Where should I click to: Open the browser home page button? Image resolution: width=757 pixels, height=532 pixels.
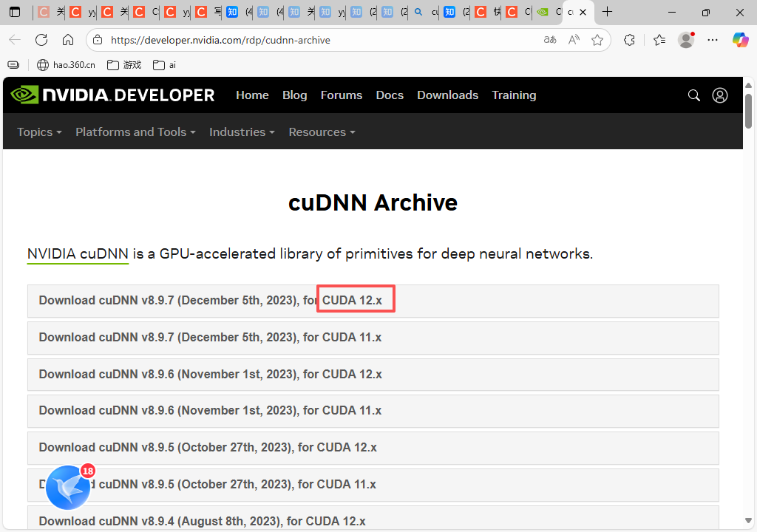coord(68,40)
